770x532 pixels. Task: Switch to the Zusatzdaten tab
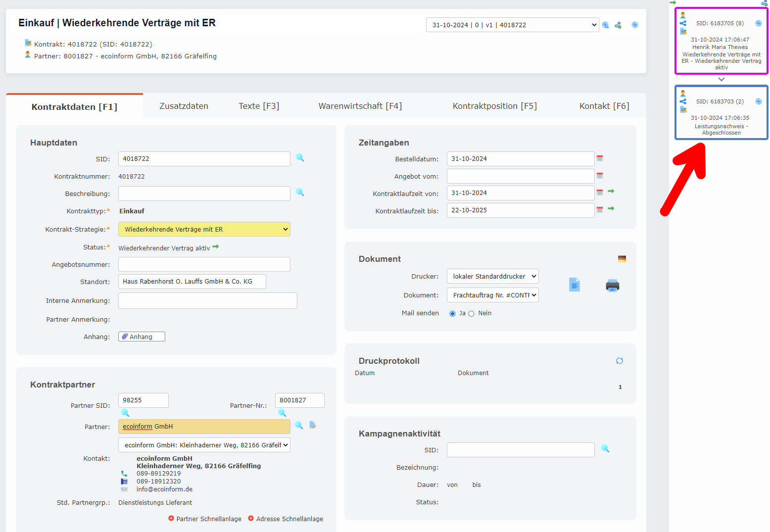pyautogui.click(x=184, y=106)
